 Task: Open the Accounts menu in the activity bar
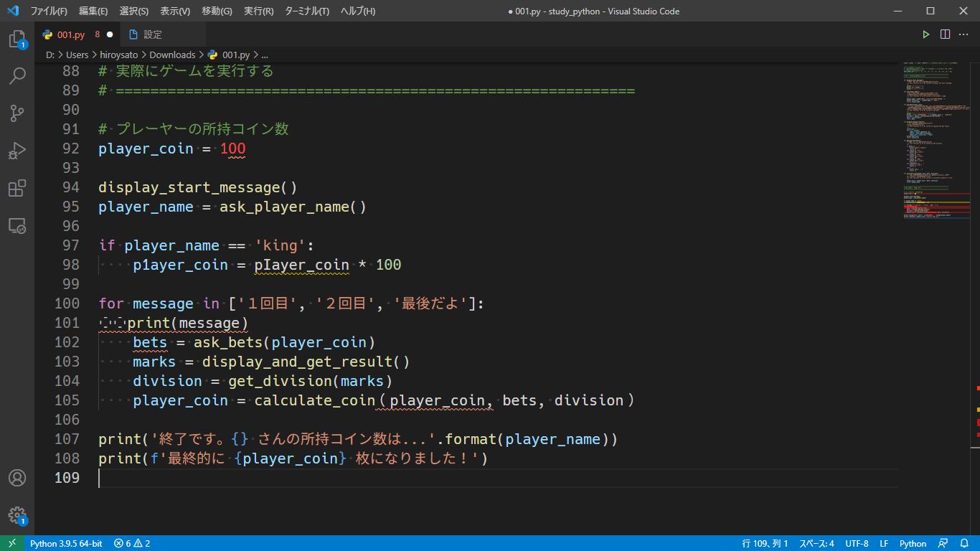pos(17,478)
